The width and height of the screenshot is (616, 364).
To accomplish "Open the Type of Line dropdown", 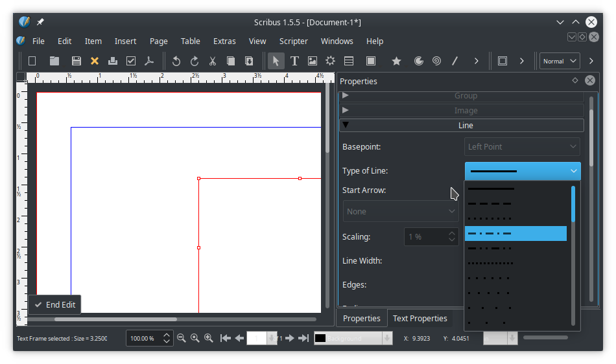I will 523,171.
